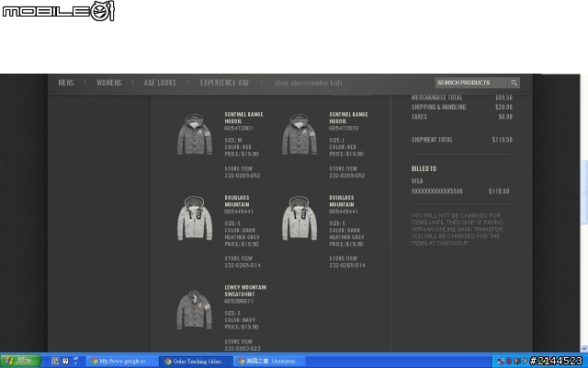Open the size M Sentinel Range Hoodie thumbnail
588x368 pixels.
coord(195,134)
